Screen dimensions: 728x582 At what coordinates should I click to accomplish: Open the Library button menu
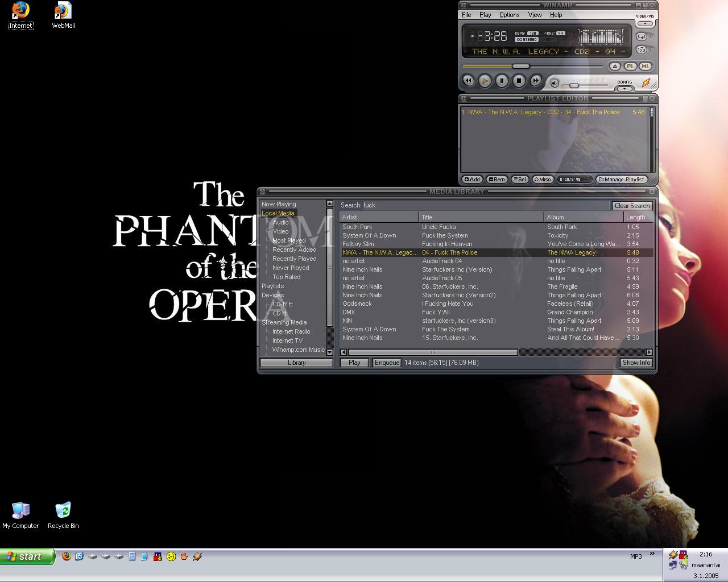pos(296,363)
